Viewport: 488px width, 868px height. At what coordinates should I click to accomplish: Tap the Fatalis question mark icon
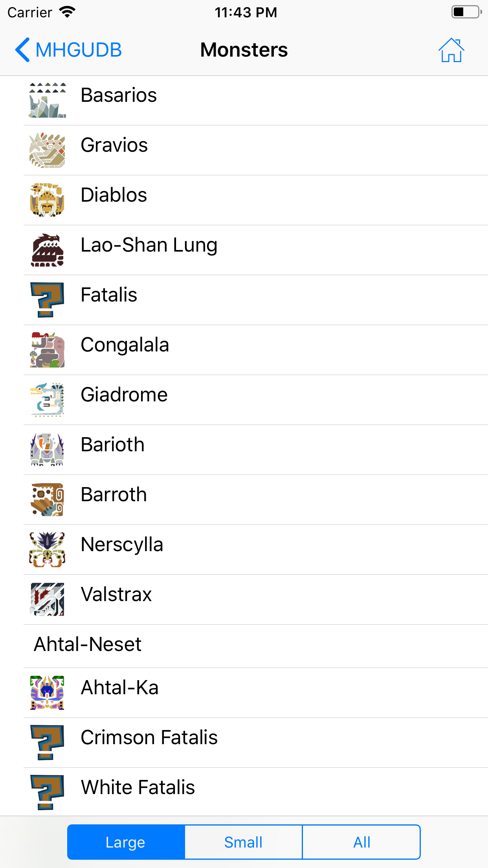tap(47, 300)
